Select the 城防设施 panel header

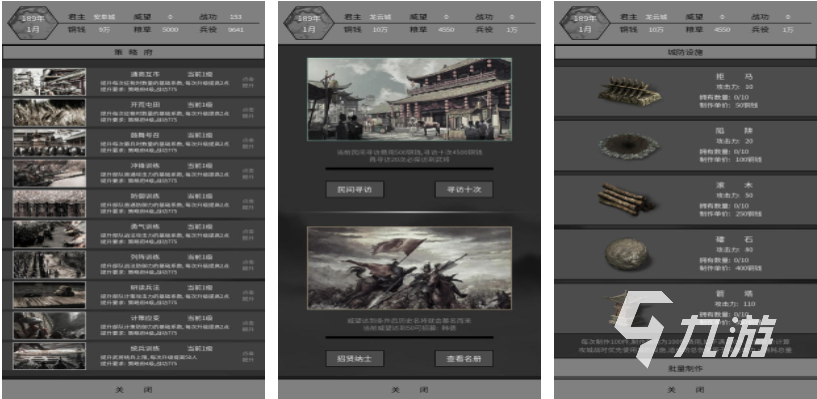coord(686,52)
